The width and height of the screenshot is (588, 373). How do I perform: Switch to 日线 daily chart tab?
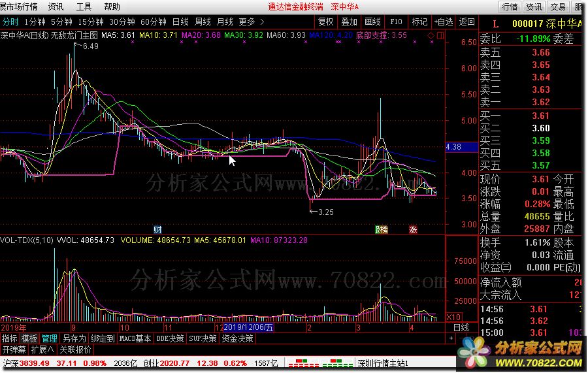click(x=180, y=22)
